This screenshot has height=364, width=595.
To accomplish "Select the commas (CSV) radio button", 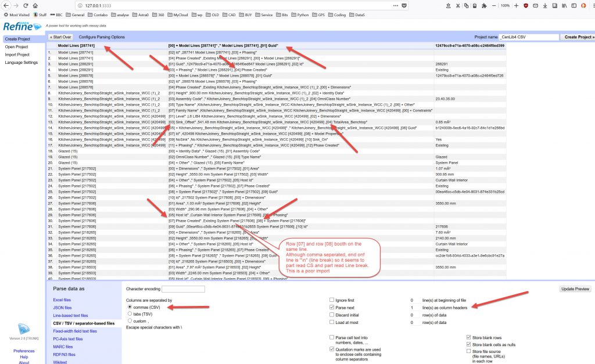I will [130, 306].
